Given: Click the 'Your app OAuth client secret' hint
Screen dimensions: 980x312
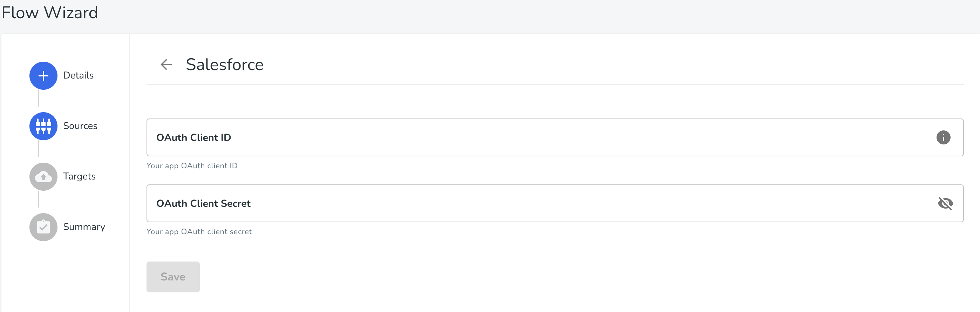Looking at the screenshot, I should coord(199,231).
